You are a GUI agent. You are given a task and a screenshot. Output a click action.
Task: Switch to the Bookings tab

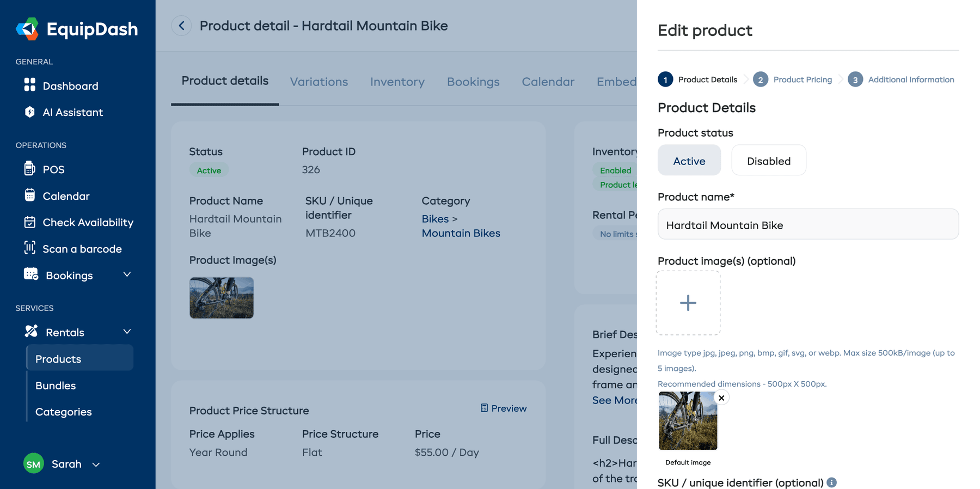pyautogui.click(x=473, y=82)
